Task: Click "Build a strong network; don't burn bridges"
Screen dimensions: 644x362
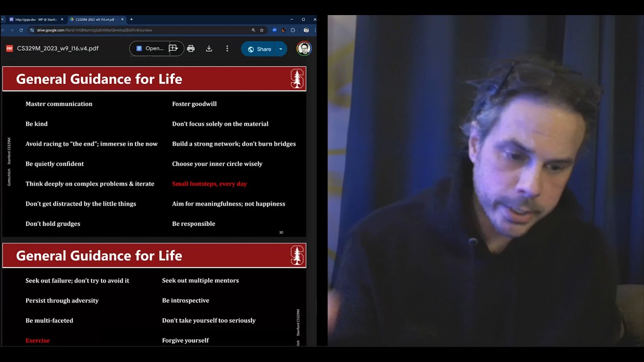Action: point(234,144)
